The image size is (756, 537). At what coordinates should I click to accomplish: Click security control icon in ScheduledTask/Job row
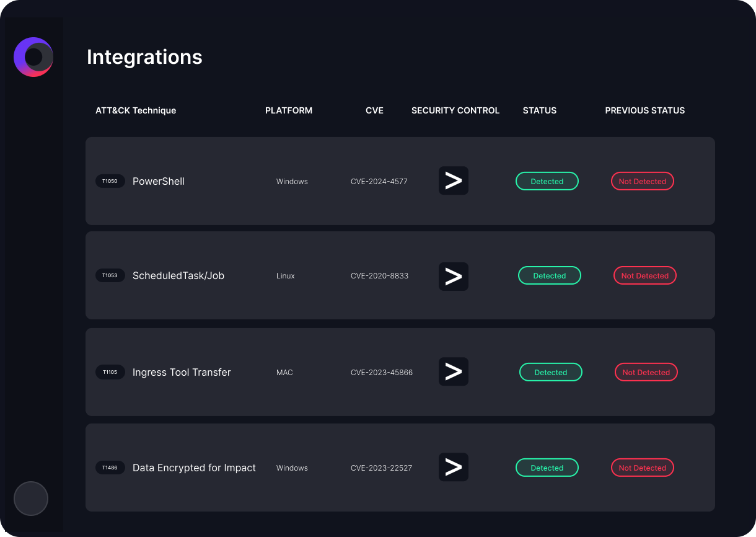[x=454, y=277]
